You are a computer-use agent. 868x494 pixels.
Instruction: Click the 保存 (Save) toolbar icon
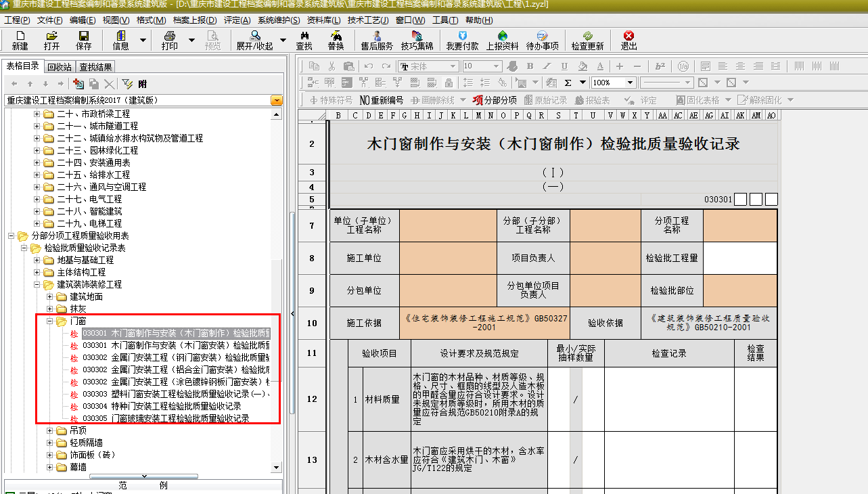[83, 40]
